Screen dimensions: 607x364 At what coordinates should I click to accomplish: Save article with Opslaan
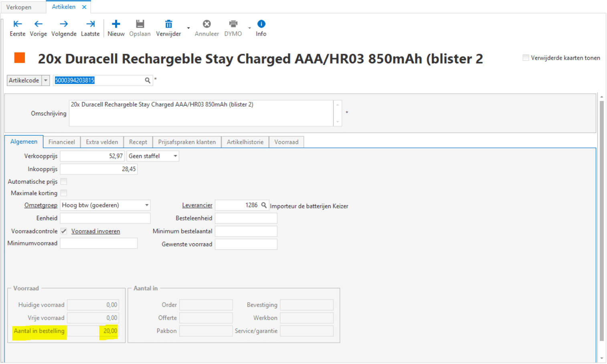click(140, 28)
